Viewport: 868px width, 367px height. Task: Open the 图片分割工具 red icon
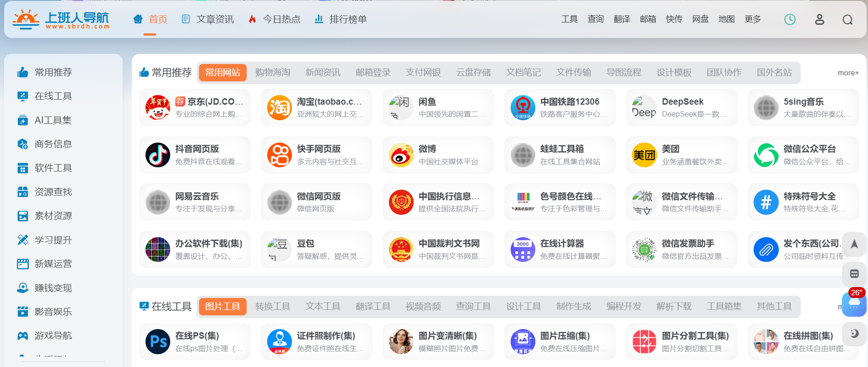point(645,342)
